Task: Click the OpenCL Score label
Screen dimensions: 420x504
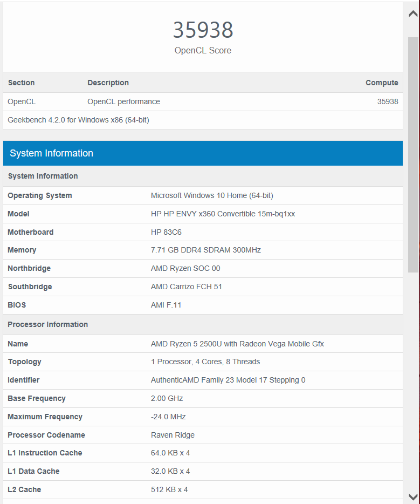Action: pos(203,51)
